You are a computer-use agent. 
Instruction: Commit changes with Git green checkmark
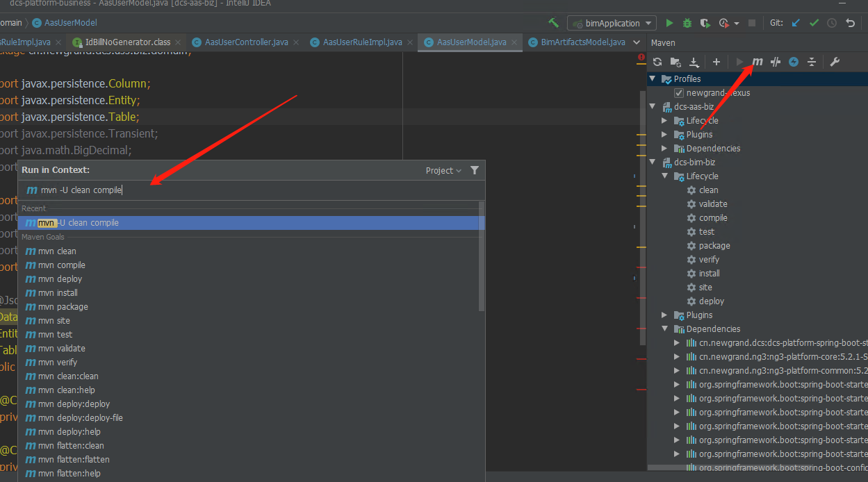[x=814, y=23]
